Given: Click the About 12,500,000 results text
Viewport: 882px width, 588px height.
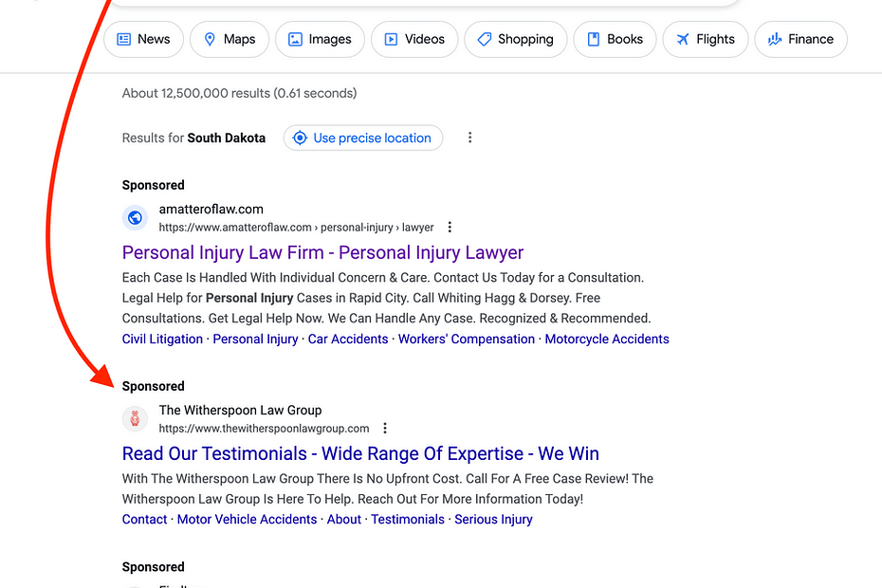Looking at the screenshot, I should point(240,93).
